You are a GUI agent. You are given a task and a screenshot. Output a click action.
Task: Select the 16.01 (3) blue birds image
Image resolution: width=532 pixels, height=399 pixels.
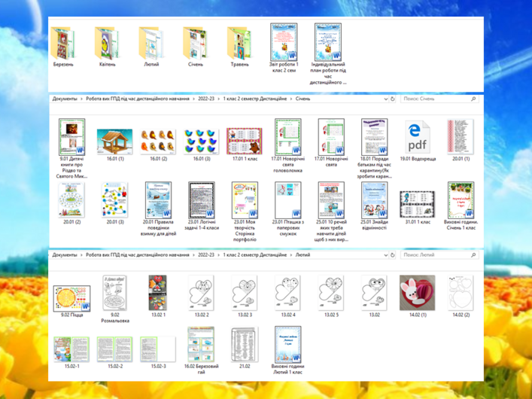(201, 142)
